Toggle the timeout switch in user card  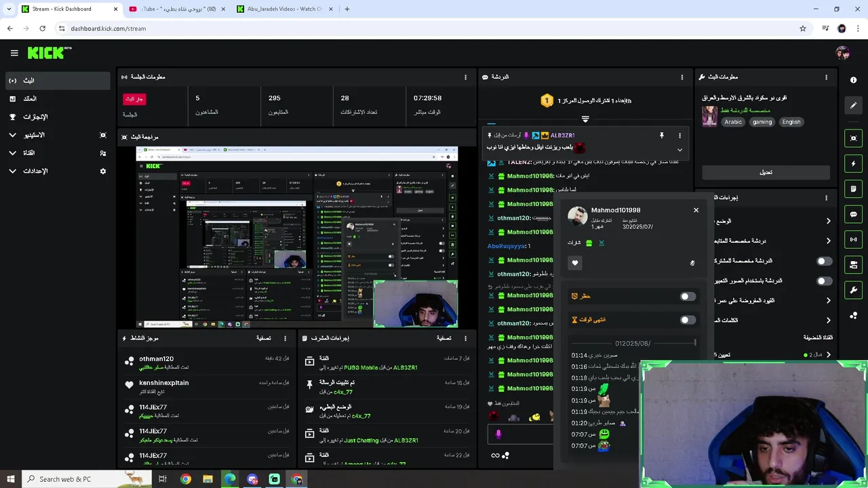click(688, 320)
